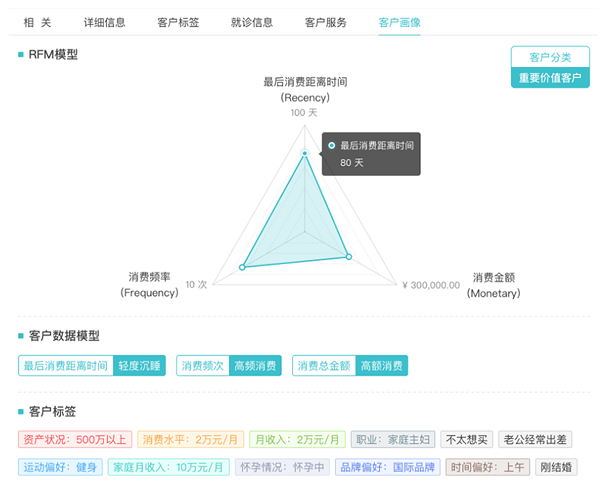
Task: Select the 资产状况：500万以上 tag
Action: coord(74,439)
